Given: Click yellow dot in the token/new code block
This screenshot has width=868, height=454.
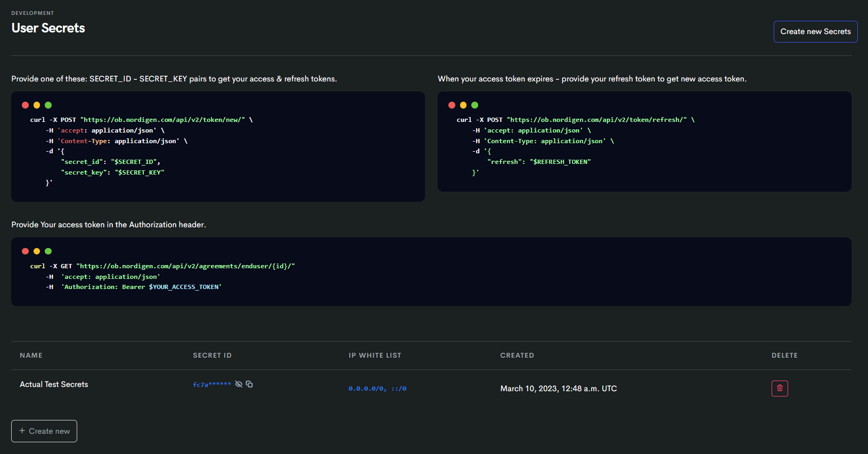Looking at the screenshot, I should coord(37,105).
